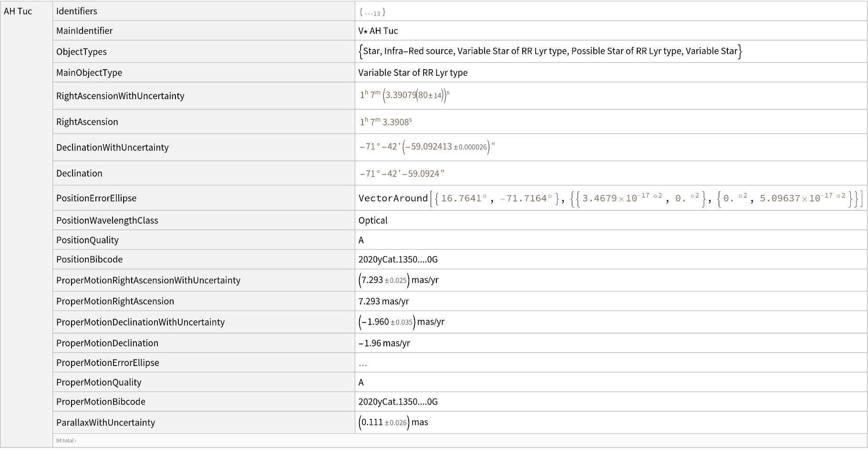Click the ParallaxWithUncertainty key label
This screenshot has width=868, height=460.
(105, 423)
